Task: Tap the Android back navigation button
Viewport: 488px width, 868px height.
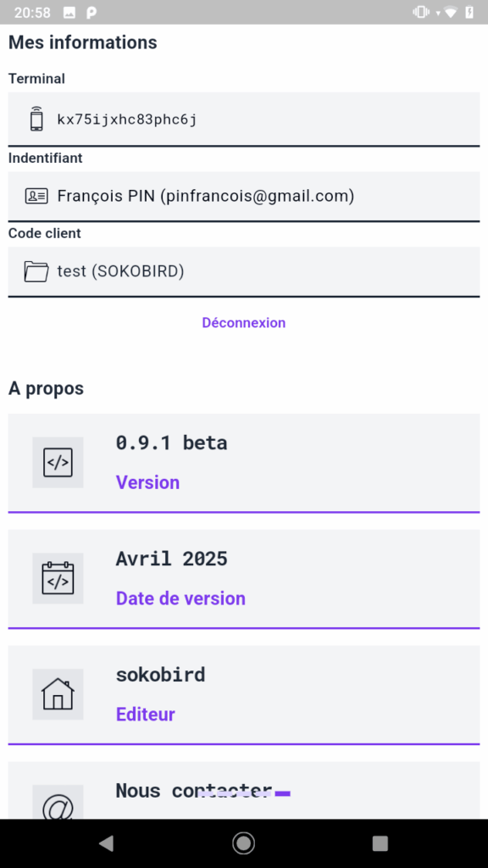Action: [x=106, y=843]
